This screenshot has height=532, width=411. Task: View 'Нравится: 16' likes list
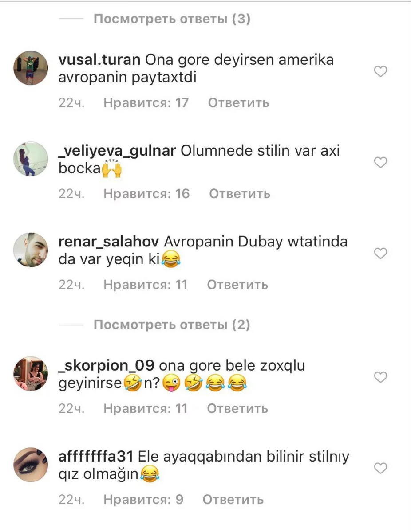click(146, 194)
